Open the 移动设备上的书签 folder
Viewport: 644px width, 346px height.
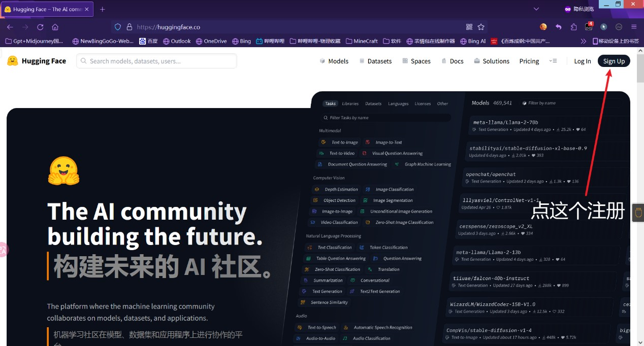coord(615,41)
